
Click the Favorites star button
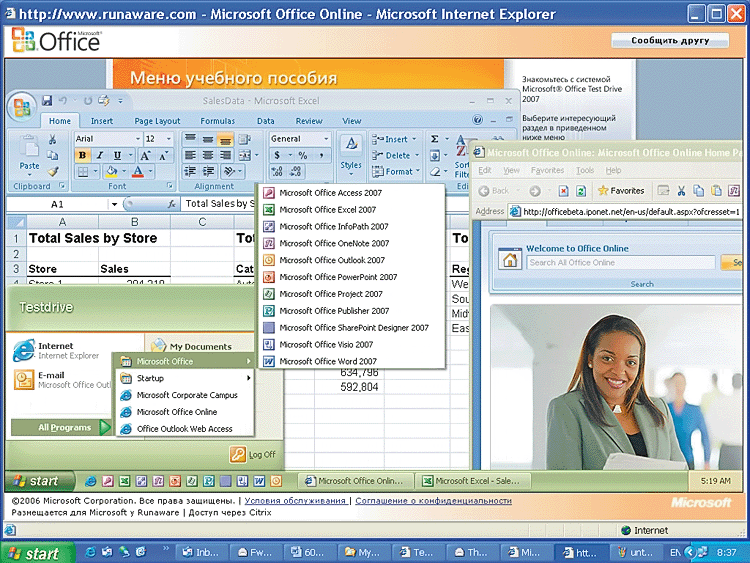coord(621,191)
